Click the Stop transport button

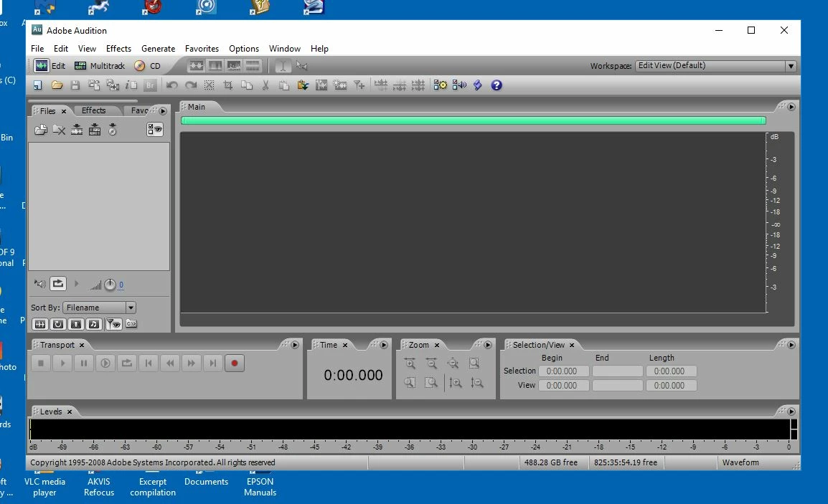point(41,363)
